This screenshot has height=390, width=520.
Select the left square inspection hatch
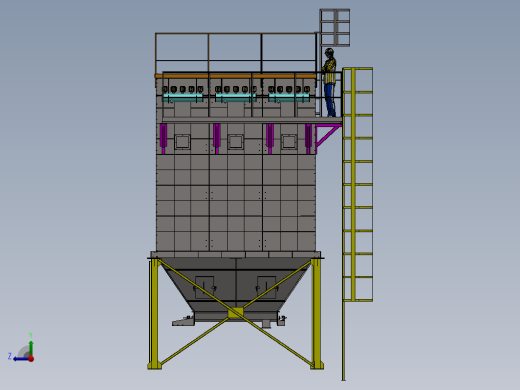coord(182,142)
